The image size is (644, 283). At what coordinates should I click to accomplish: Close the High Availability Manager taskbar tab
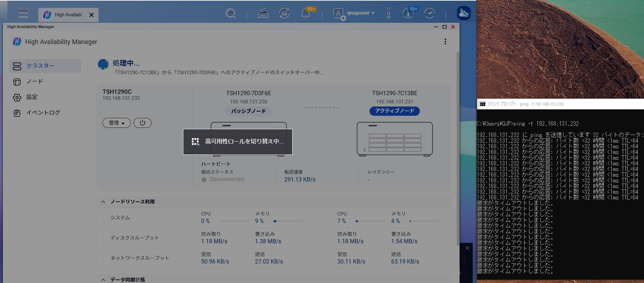(x=91, y=15)
